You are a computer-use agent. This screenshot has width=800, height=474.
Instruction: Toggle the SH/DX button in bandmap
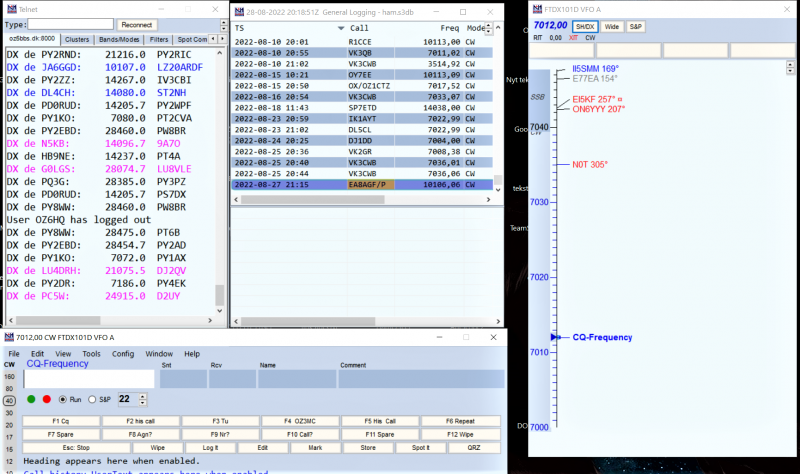pos(585,27)
